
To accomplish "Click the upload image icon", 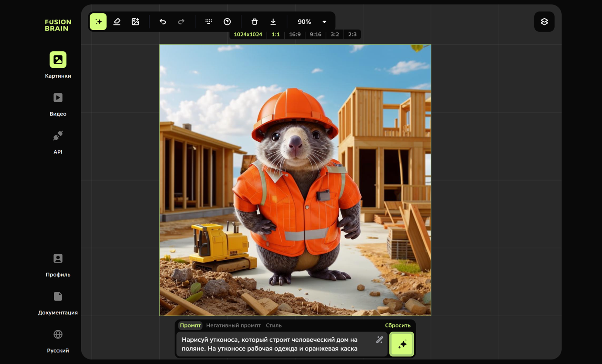I will (135, 22).
